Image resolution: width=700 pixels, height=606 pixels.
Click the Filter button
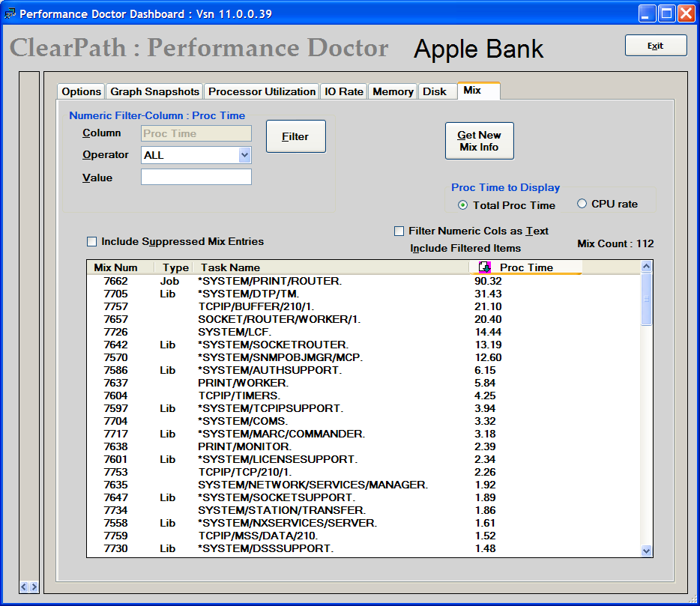point(296,136)
